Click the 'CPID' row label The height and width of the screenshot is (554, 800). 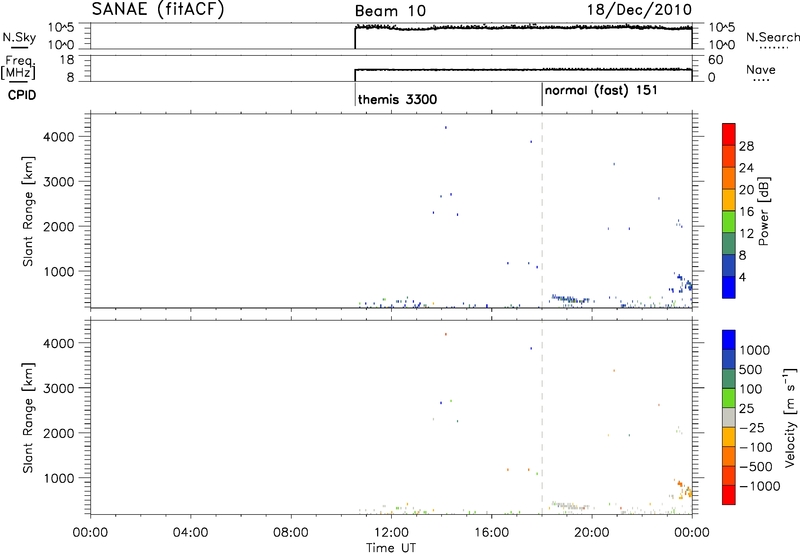point(21,95)
